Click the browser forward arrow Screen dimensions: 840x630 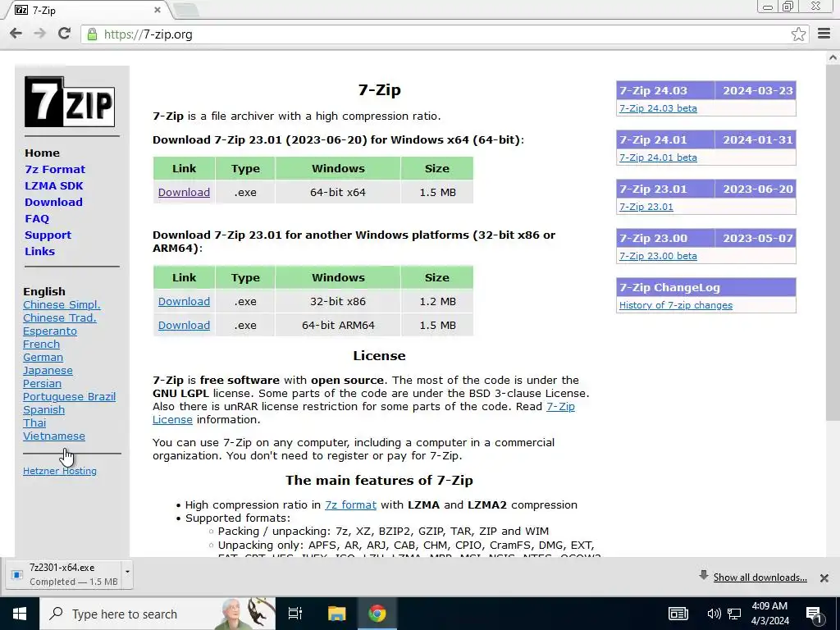(39, 34)
